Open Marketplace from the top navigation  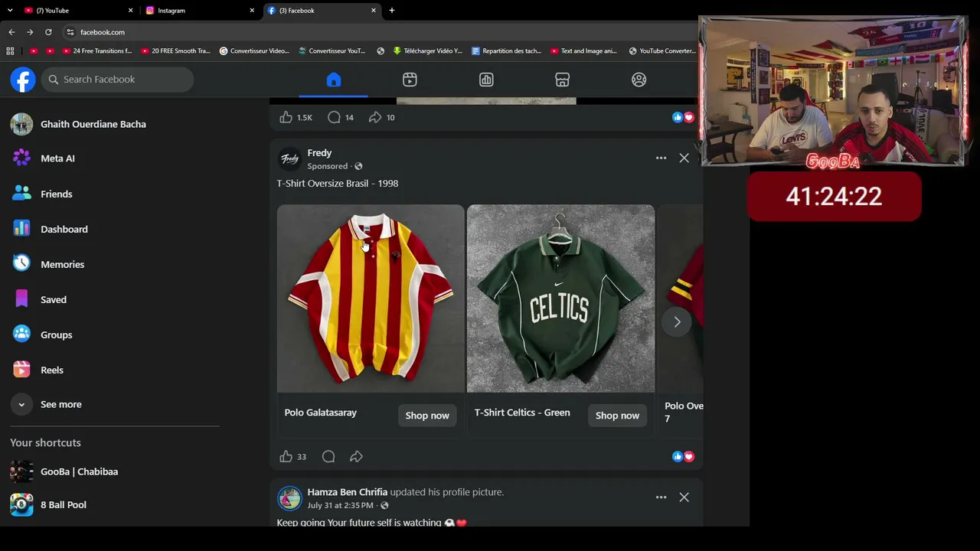point(562,80)
